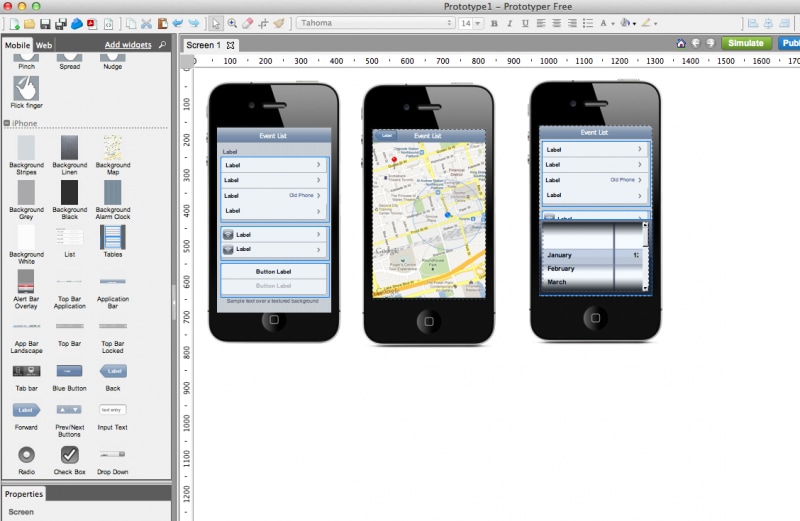
Task: Open the font size 14 dropdown
Action: pyautogui.click(x=471, y=23)
